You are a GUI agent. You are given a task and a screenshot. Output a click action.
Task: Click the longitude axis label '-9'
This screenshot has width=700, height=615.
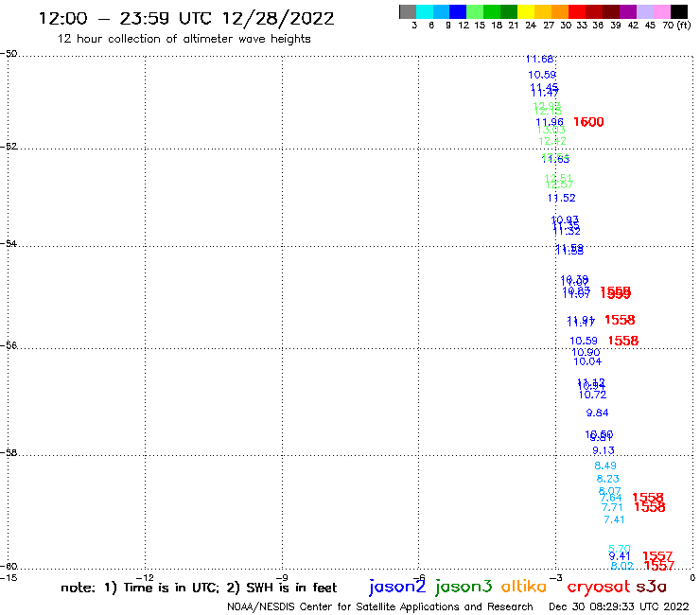coord(282,578)
